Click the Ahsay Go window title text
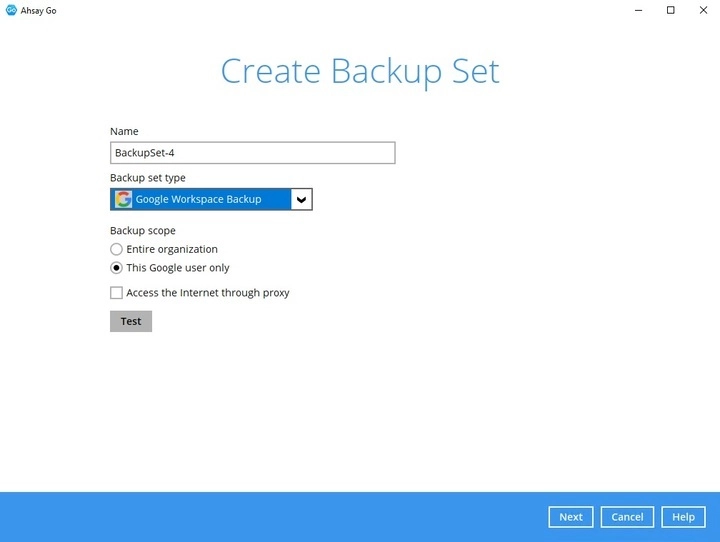The width and height of the screenshot is (720, 542). click(x=39, y=11)
